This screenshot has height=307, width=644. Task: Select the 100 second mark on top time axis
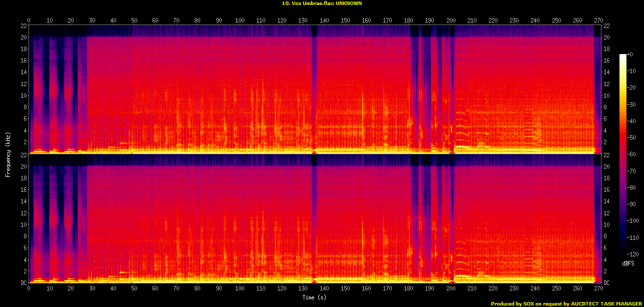click(x=240, y=20)
